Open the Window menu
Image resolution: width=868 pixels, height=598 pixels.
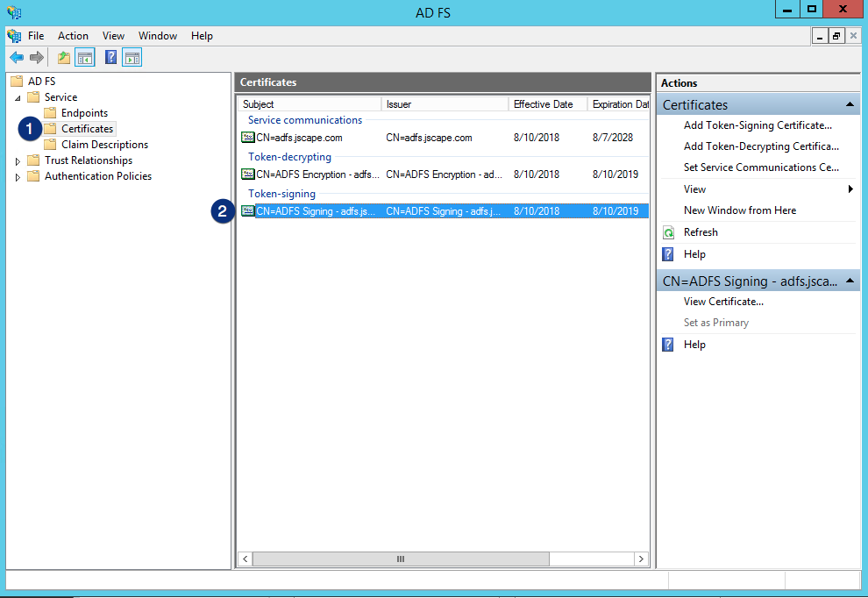click(x=158, y=36)
